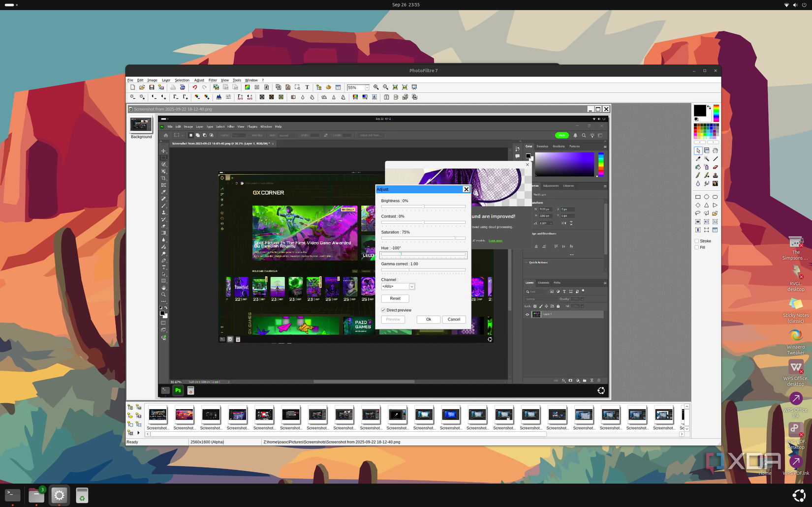Image resolution: width=812 pixels, height=507 pixels.
Task: Open the 55% zoom level dropdown
Action: [367, 87]
